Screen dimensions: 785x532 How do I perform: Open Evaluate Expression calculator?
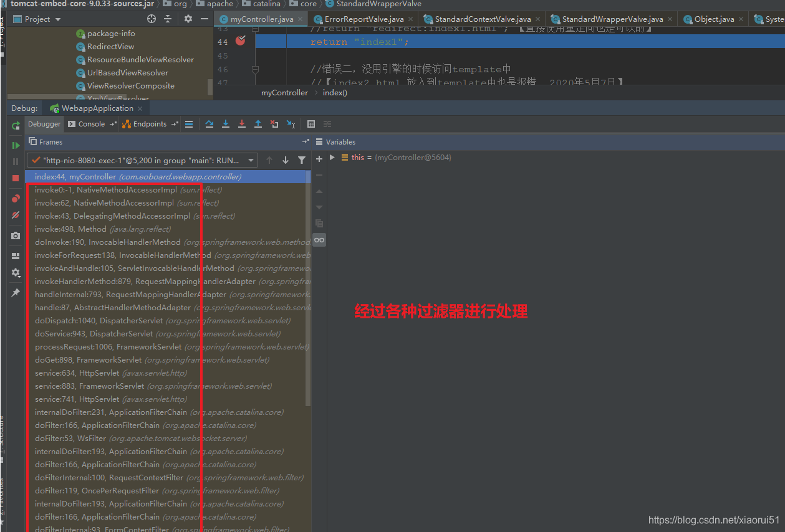311,124
